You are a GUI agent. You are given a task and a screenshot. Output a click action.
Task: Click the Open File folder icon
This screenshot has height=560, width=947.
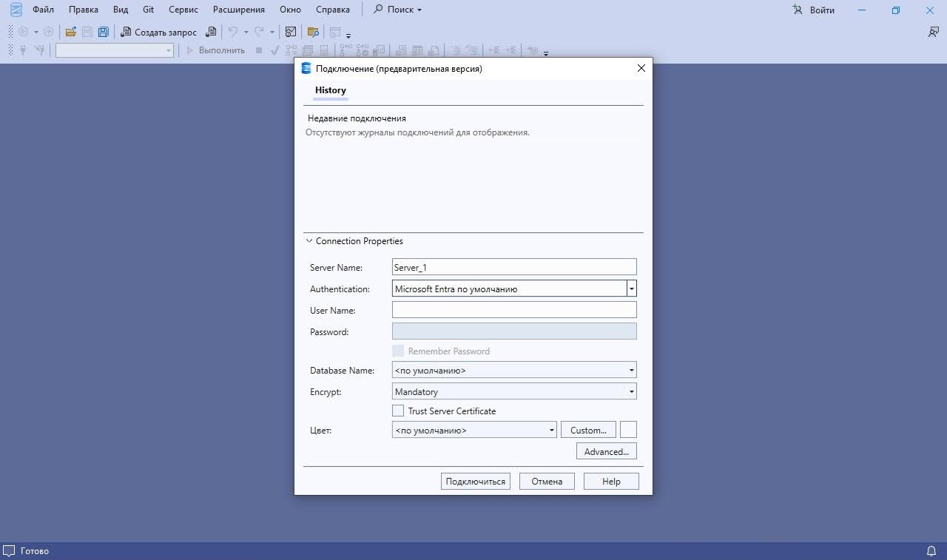pos(70,32)
